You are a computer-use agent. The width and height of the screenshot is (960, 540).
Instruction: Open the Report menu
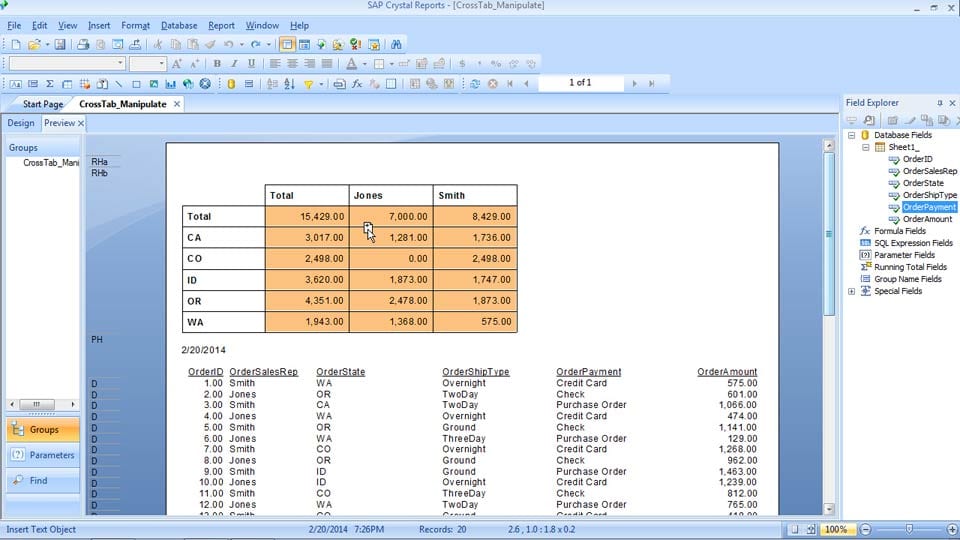click(221, 26)
